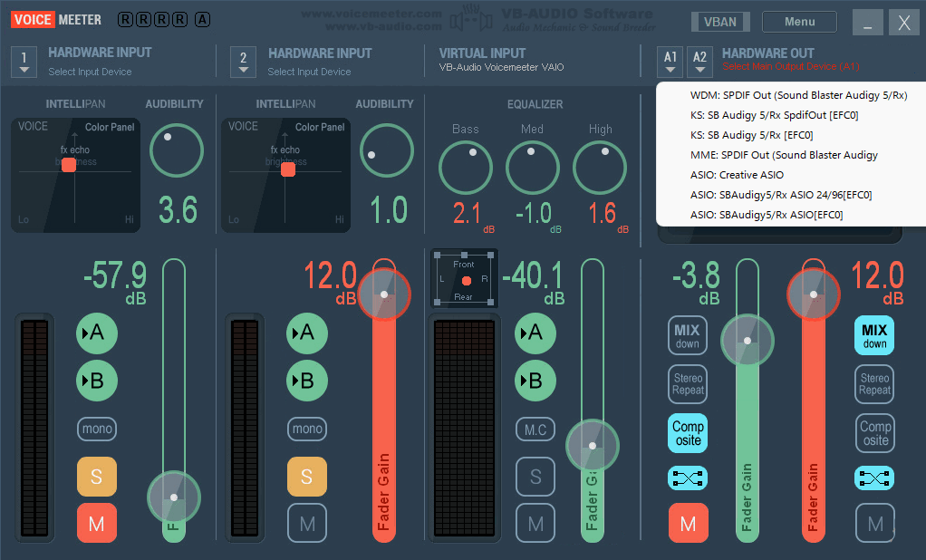Click the first R recorder indicator
926x560 pixels.
click(x=125, y=20)
